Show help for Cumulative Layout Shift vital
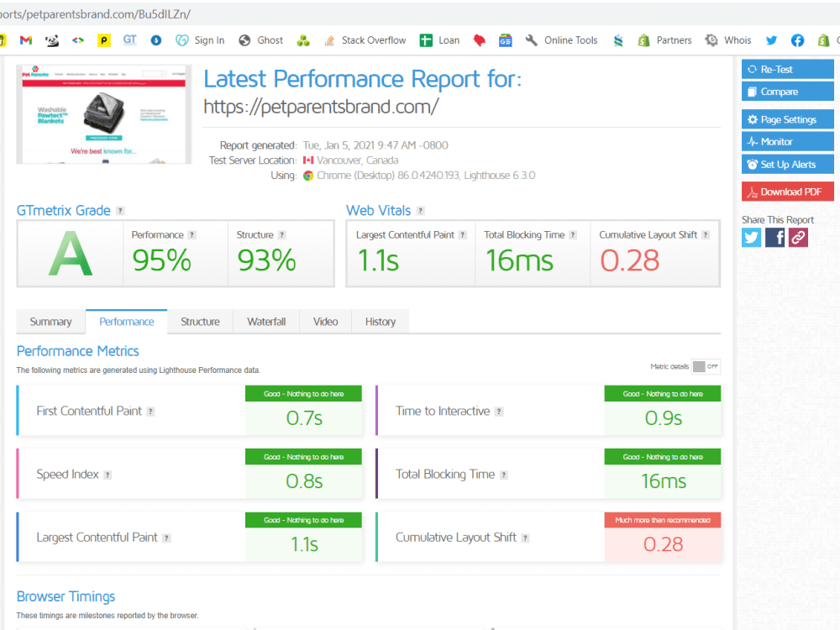The image size is (840, 630). coord(706,234)
